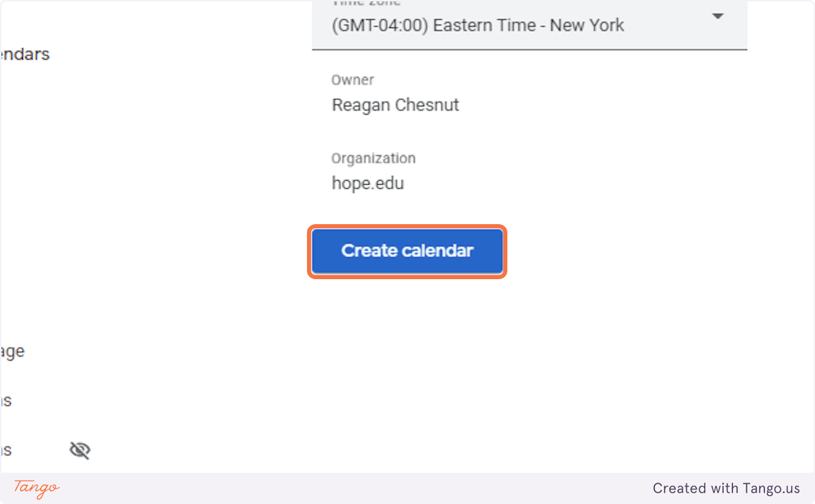Click the hope.edu organization value
The height and width of the screenshot is (504, 815).
click(367, 183)
